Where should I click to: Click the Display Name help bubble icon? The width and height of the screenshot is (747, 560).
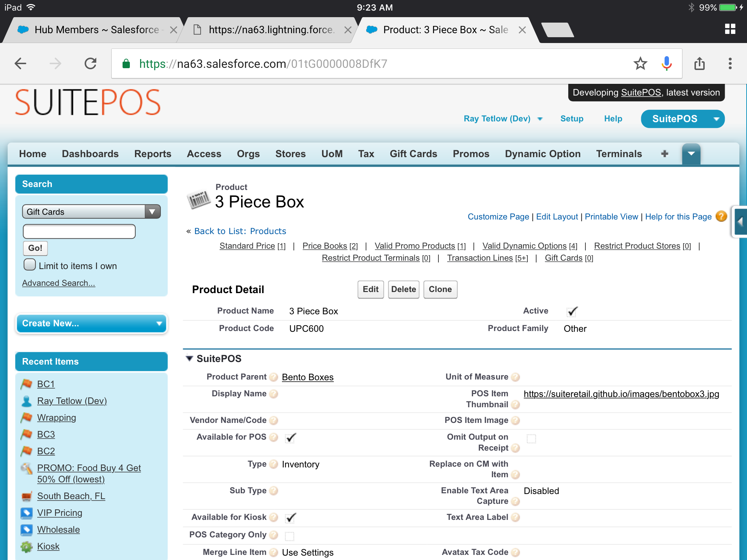[274, 394]
